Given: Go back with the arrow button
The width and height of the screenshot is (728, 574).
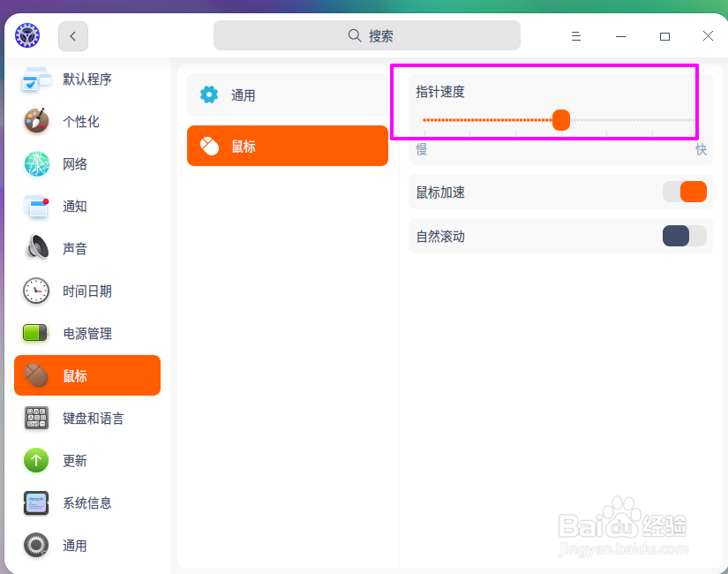Looking at the screenshot, I should [73, 36].
